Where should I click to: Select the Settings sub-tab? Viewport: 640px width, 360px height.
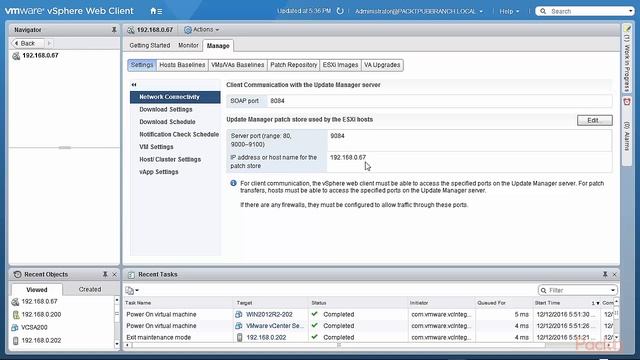coord(142,65)
